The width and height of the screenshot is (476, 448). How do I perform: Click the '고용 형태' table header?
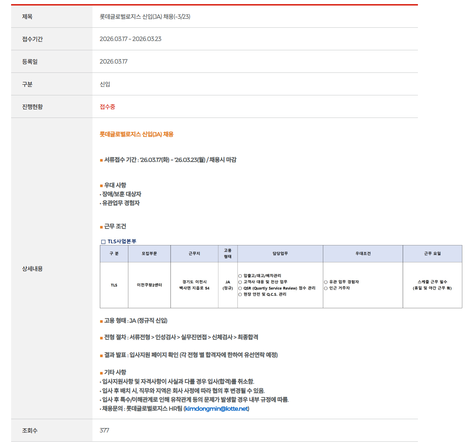(228, 254)
